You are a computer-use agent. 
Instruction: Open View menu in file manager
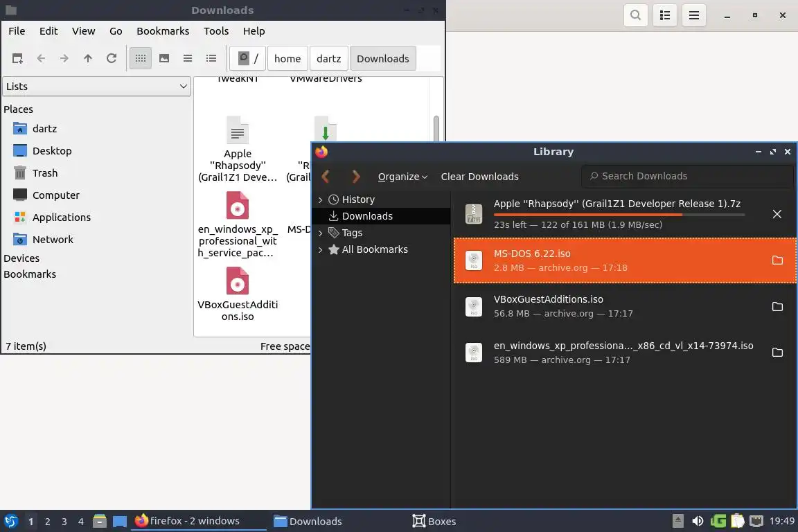click(x=83, y=31)
